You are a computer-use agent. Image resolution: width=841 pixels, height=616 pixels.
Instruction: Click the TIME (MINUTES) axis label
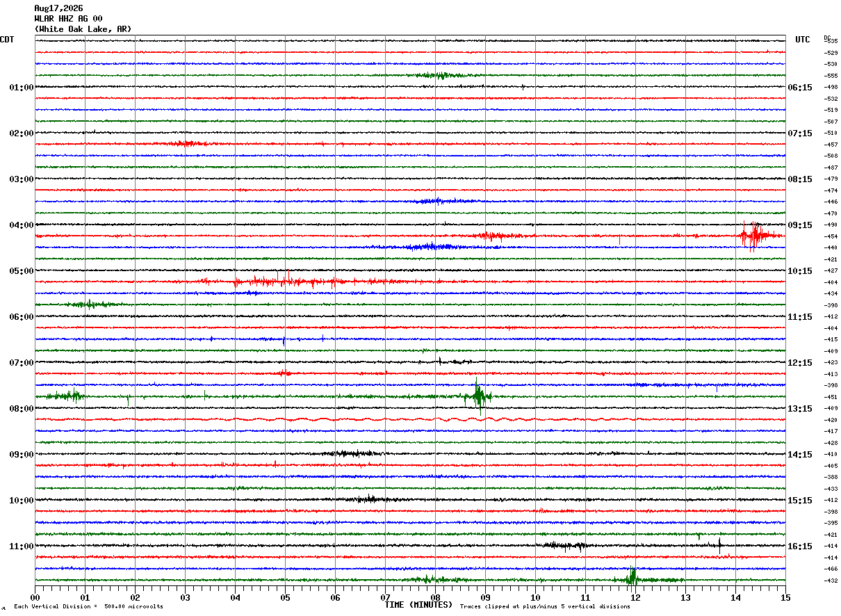tap(418, 605)
